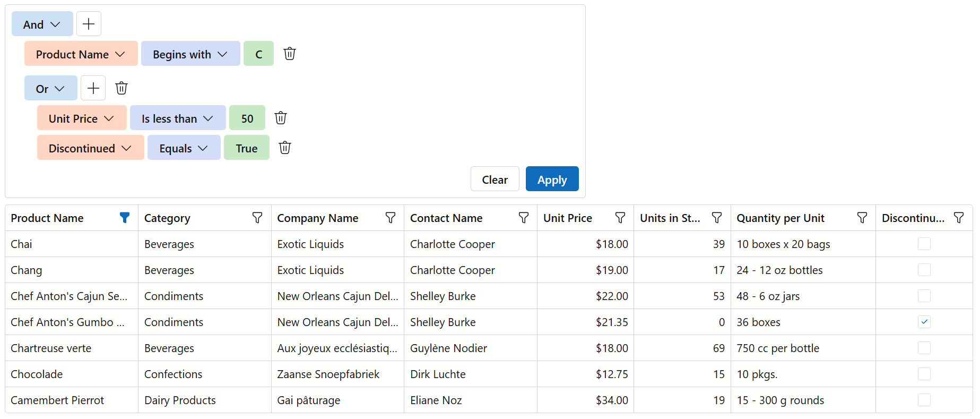The width and height of the screenshot is (980, 419).
Task: Apply the filter expression
Action: (552, 179)
